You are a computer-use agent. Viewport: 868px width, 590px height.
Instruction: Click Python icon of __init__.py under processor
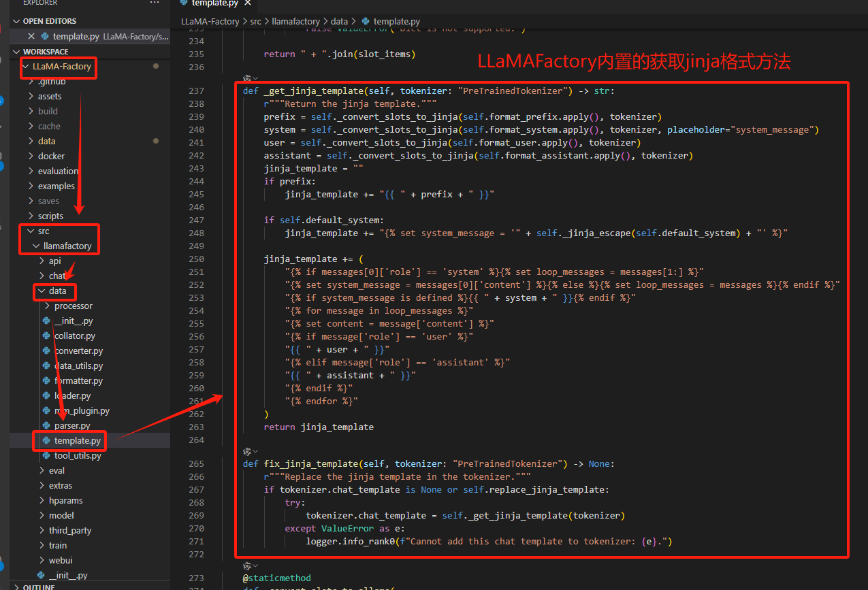[x=46, y=321]
